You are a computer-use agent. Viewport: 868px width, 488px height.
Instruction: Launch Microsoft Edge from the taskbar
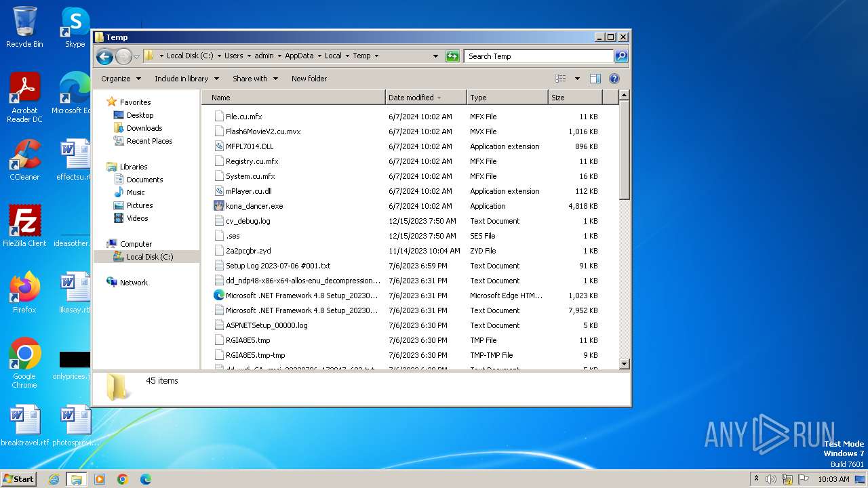coord(146,479)
